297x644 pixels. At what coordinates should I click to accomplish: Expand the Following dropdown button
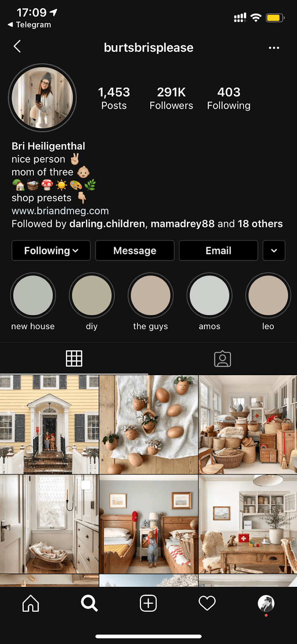51,251
